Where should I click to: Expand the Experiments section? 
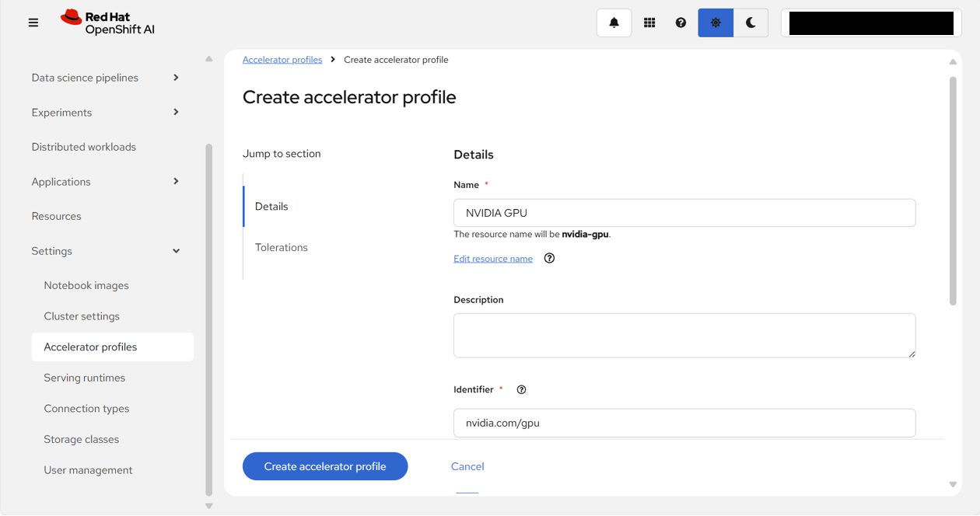(x=106, y=112)
